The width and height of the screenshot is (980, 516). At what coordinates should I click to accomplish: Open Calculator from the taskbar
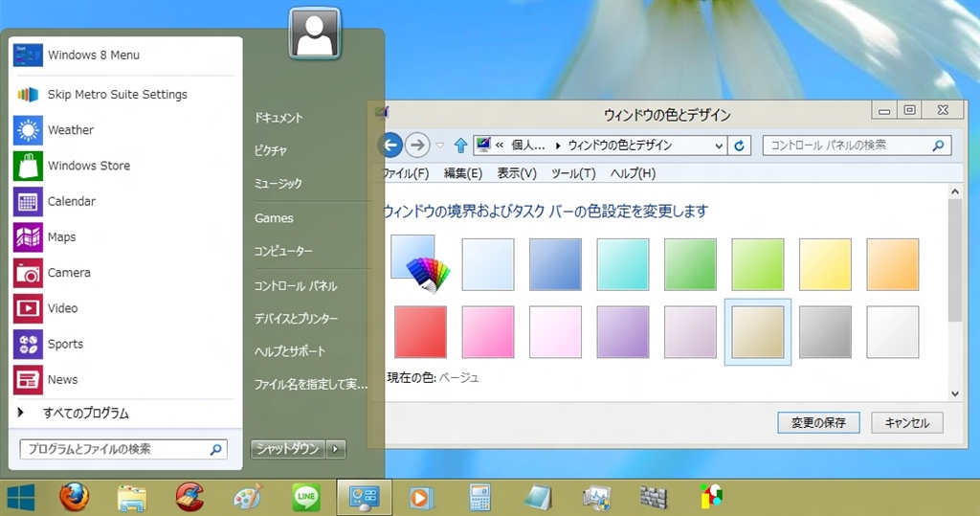point(479,497)
